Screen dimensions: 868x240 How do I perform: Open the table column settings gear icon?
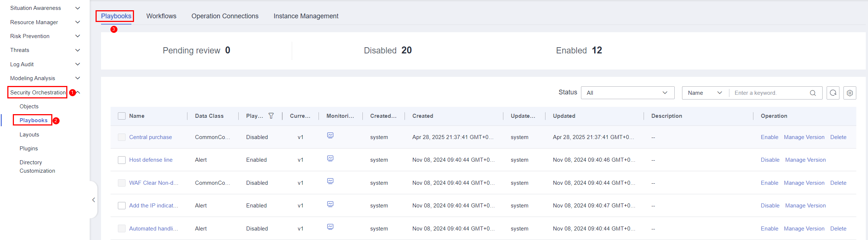(x=850, y=93)
